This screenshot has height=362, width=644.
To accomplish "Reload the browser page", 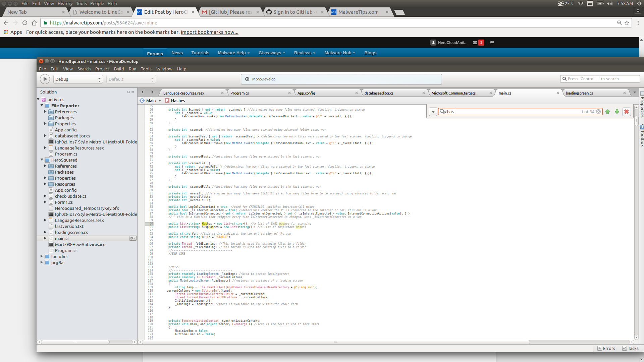I will tap(25, 23).
